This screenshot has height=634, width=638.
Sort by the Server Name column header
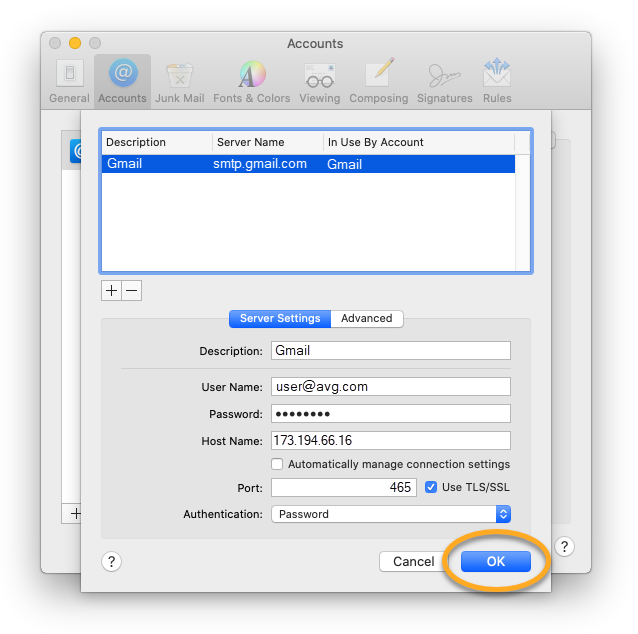click(x=268, y=142)
